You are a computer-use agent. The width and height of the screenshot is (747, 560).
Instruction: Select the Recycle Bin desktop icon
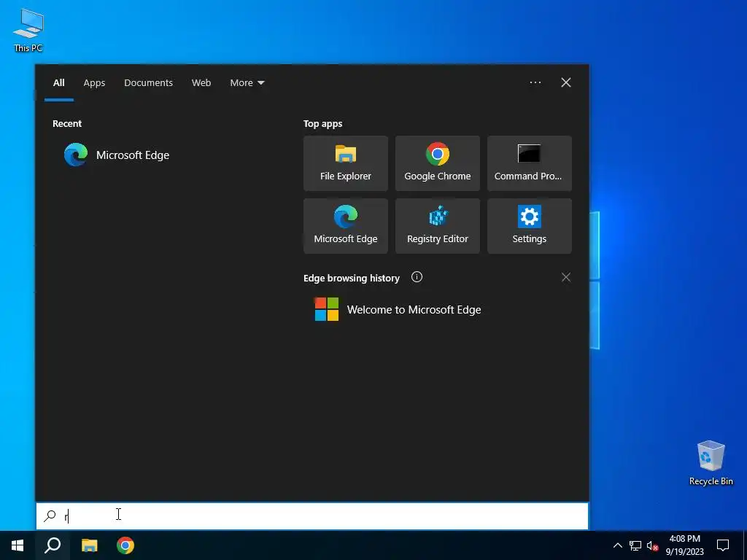(x=711, y=463)
